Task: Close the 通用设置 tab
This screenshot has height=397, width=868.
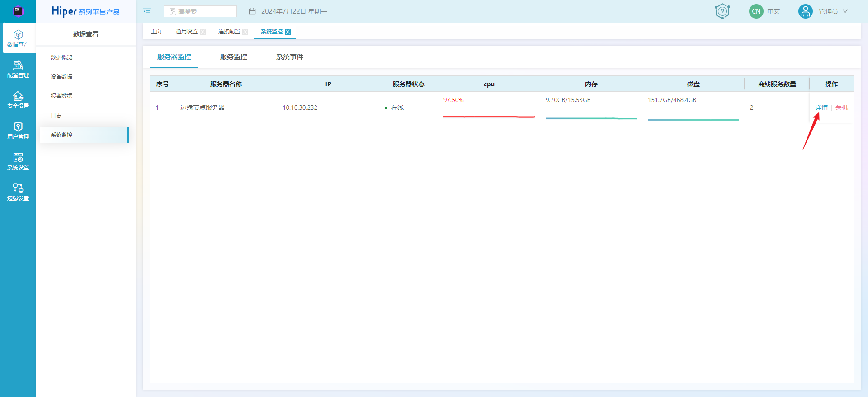Action: [x=203, y=32]
